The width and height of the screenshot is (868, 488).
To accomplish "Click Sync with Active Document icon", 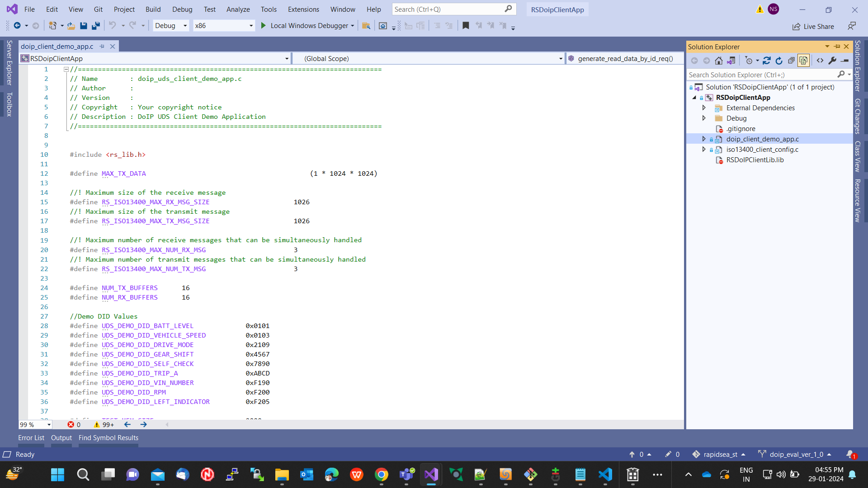I will pos(767,61).
